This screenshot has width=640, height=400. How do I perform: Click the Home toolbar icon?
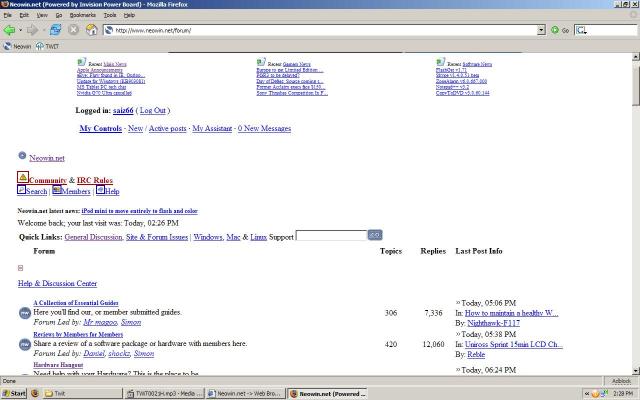(x=91, y=30)
